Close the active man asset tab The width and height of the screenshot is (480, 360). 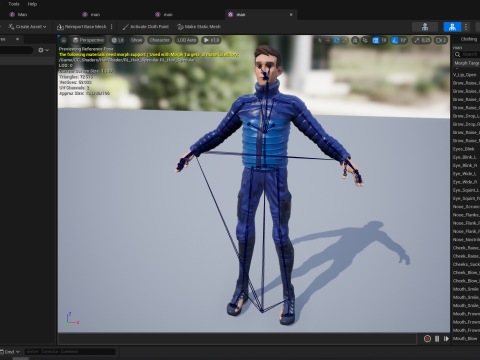point(291,15)
